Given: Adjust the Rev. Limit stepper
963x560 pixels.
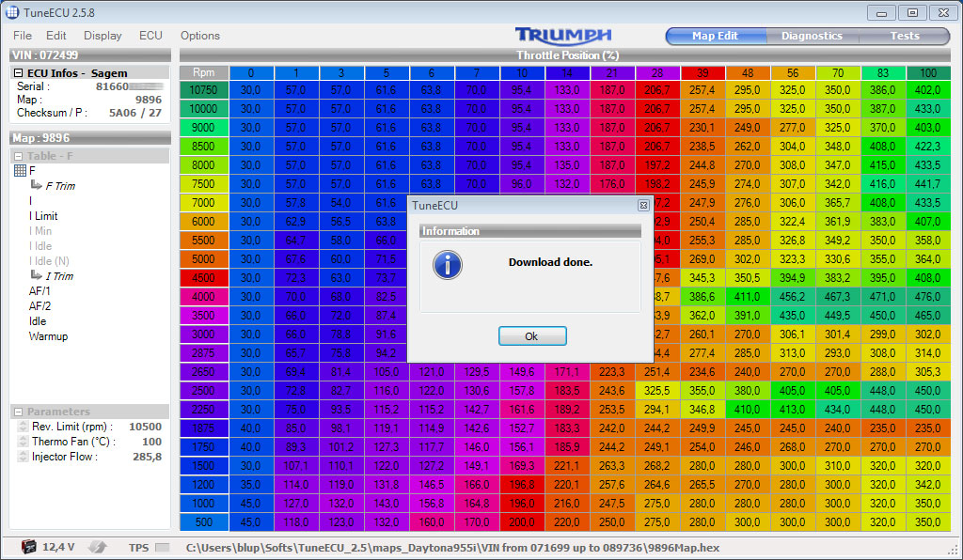Looking at the screenshot, I should [23, 427].
